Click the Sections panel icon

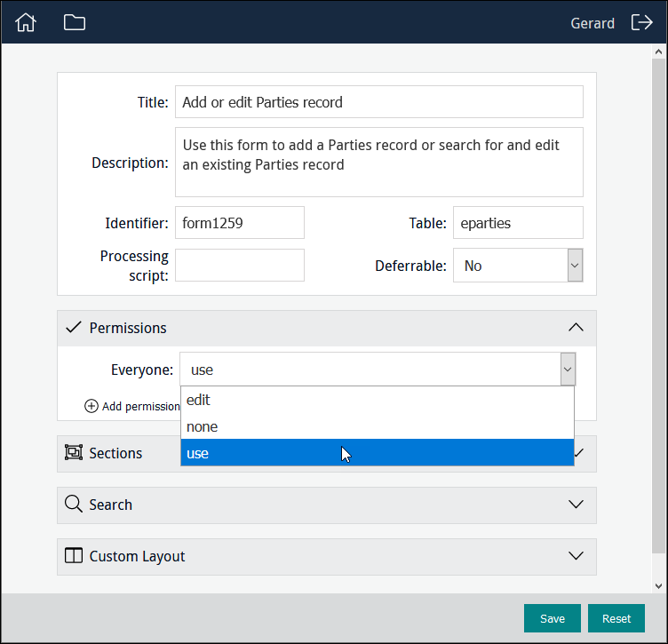tap(74, 453)
